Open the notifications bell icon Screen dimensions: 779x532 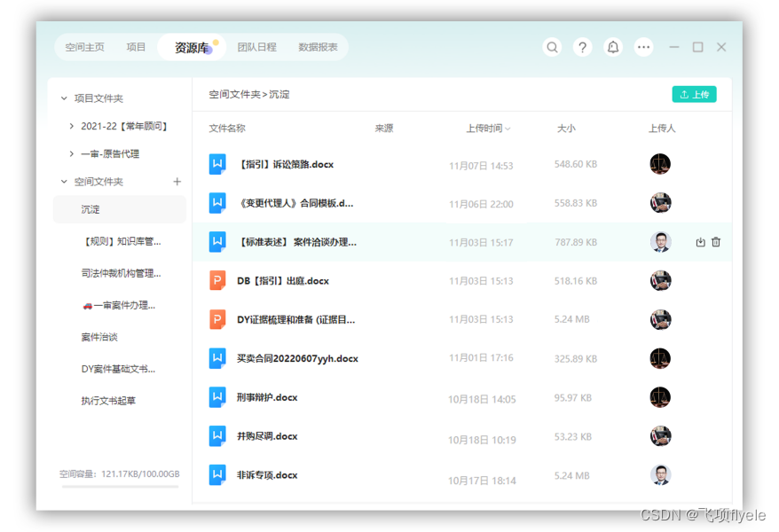(x=613, y=47)
